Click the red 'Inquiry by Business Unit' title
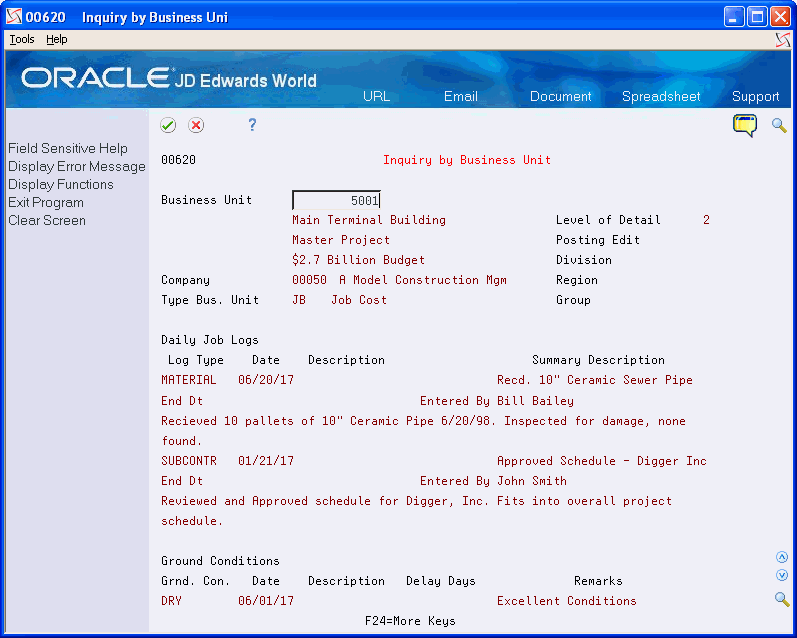Screen dimensions: 797x638 click(467, 160)
